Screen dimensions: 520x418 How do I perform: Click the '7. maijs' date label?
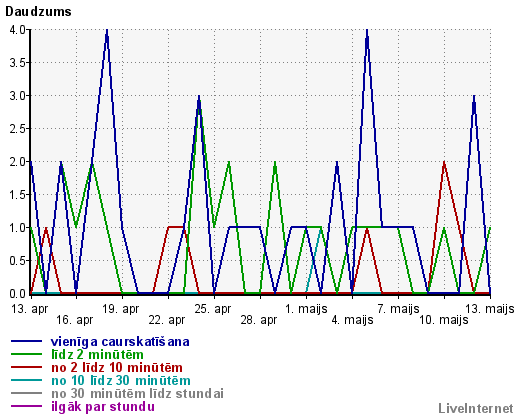(398, 309)
